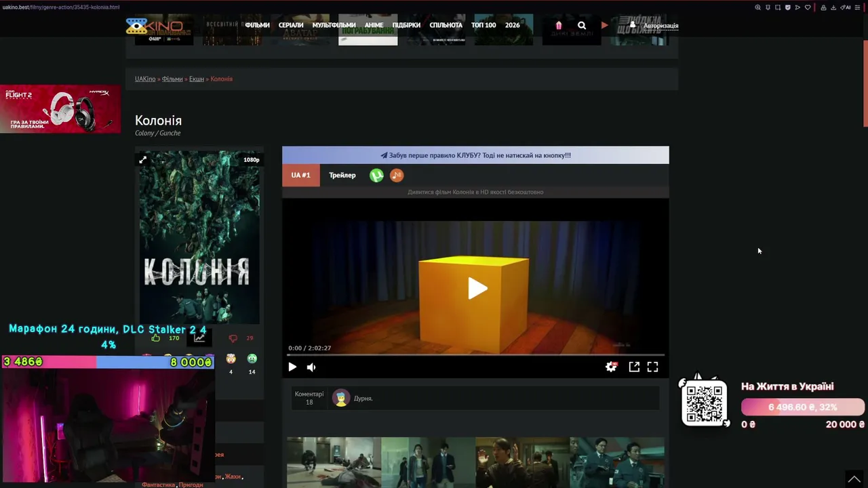
Task: Open the МУЛЬТФІЛЬМИ menu
Action: coord(334,26)
